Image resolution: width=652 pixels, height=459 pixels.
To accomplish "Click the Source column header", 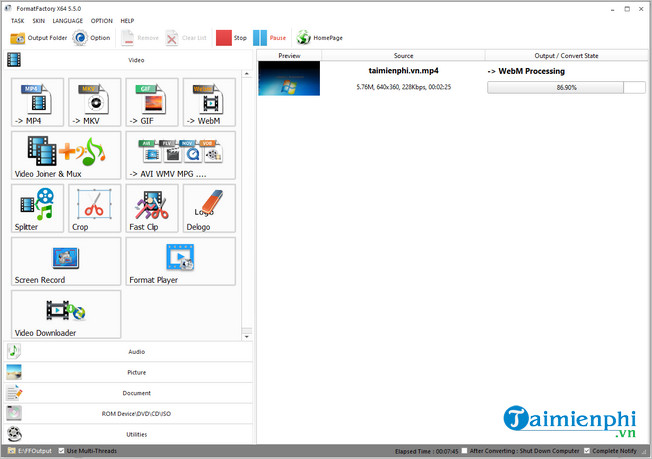I will tap(403, 56).
